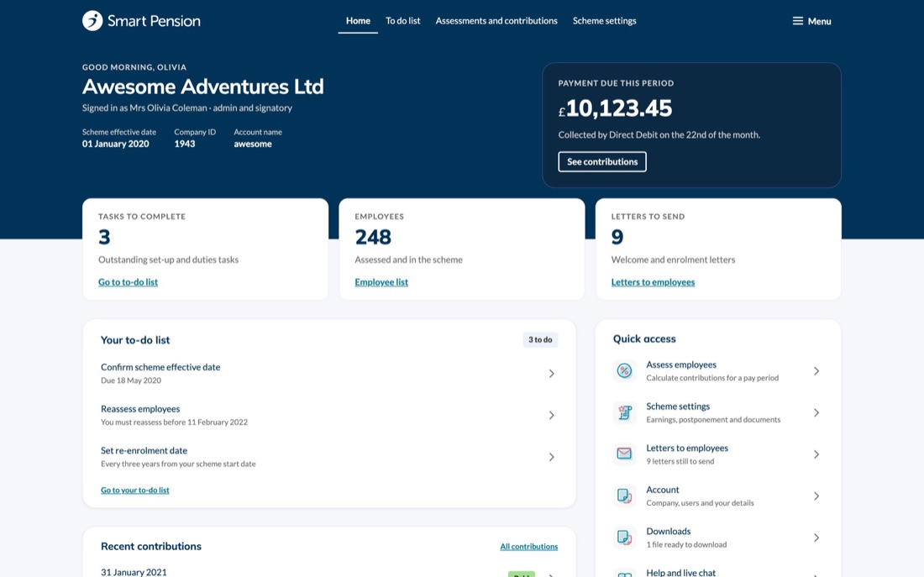Click the Account quick access label
The width and height of the screenshot is (924, 577).
point(663,489)
